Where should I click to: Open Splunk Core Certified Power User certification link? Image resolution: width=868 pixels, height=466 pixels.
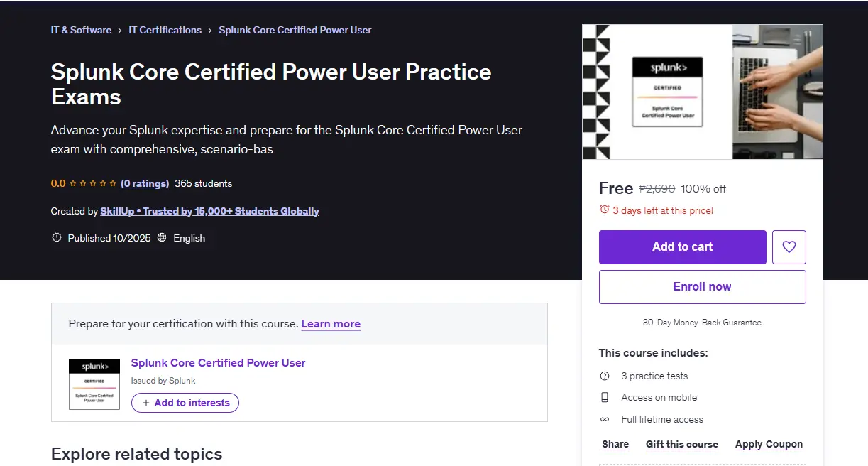coord(219,362)
